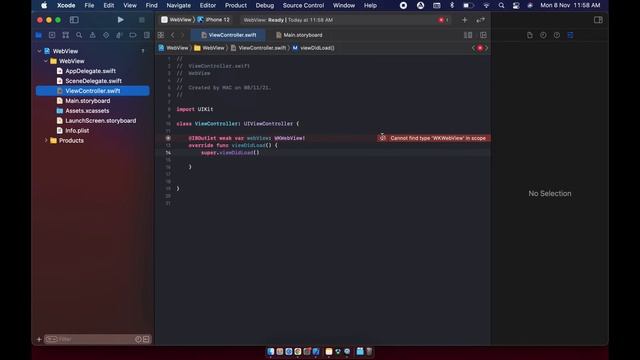
Task: Open the Product menu
Action: (x=236, y=5)
